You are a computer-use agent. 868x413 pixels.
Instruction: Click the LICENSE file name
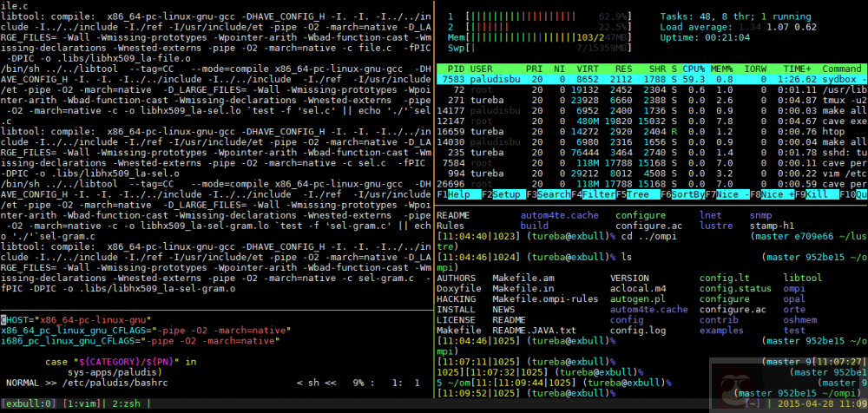(457, 320)
